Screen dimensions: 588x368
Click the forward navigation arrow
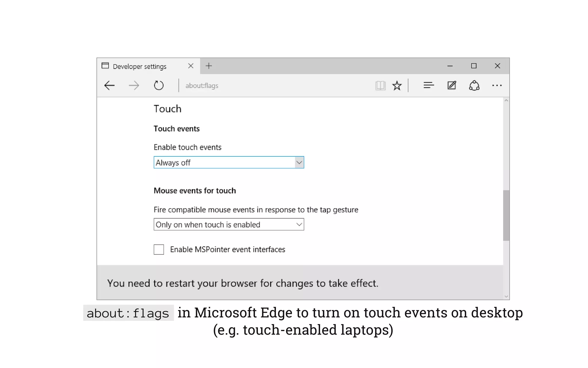point(134,85)
